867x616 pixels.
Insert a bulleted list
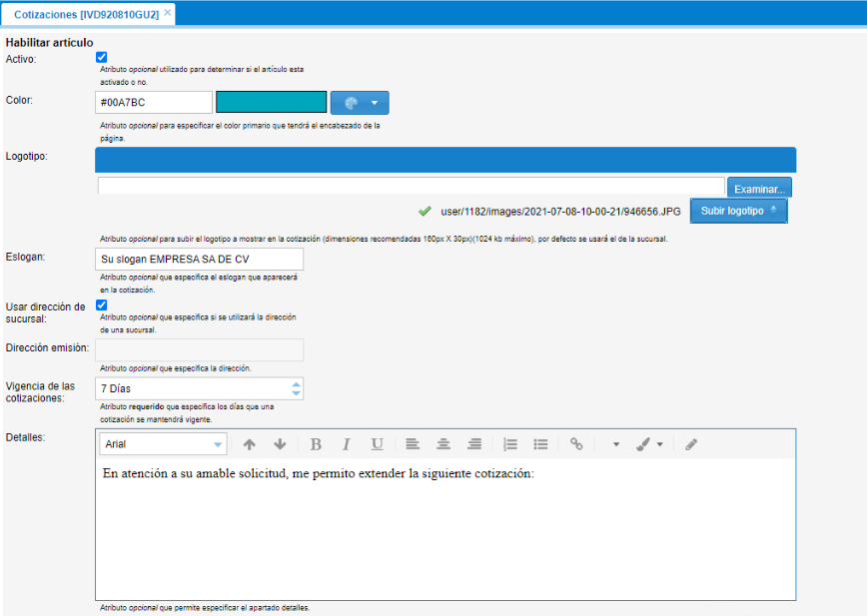pyautogui.click(x=540, y=444)
